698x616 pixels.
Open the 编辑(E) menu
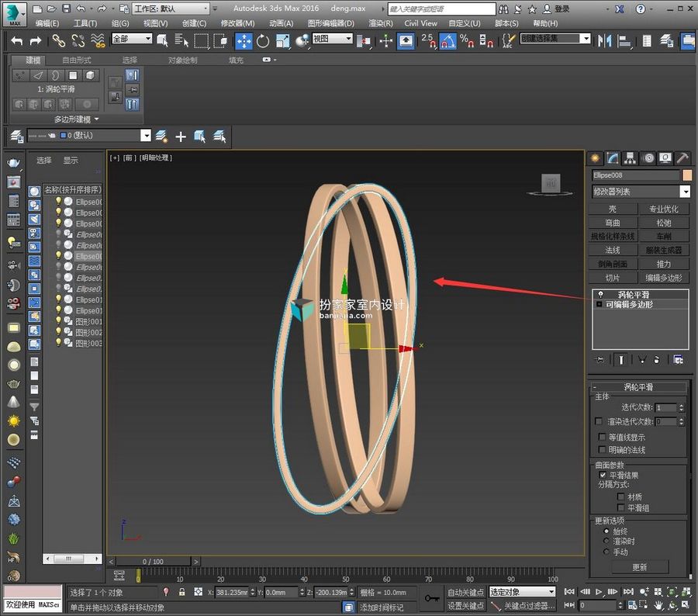coord(47,23)
